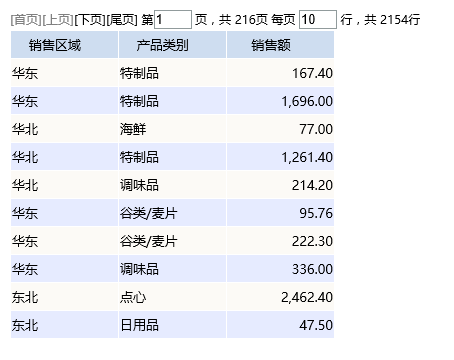
Task: Click the cell with value 222.30
Action: pos(280,241)
